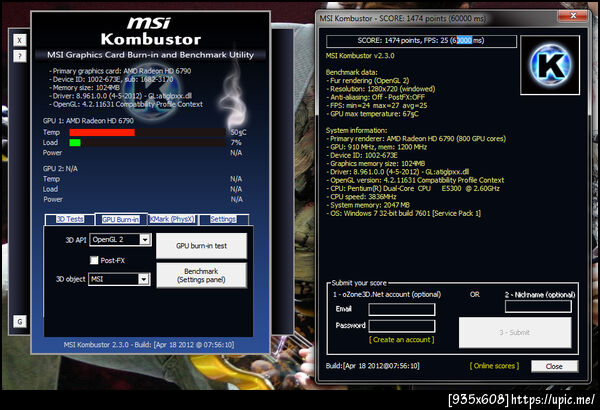Click 'System memory: 2047 MB' line
The height and width of the screenshot is (410, 600).
370,205
